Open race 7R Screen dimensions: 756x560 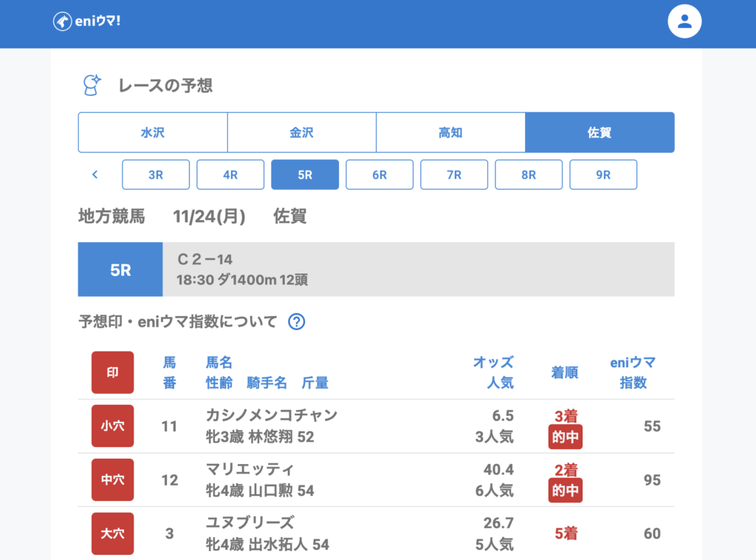tap(454, 175)
